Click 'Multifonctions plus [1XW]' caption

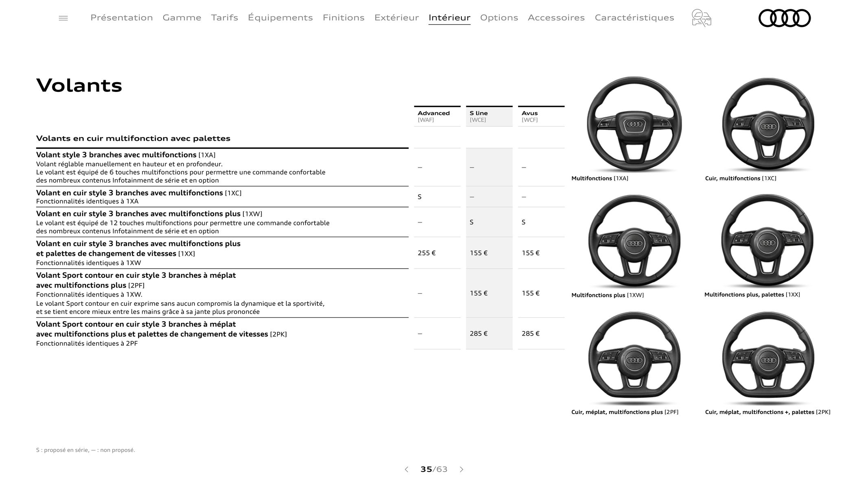click(x=608, y=295)
